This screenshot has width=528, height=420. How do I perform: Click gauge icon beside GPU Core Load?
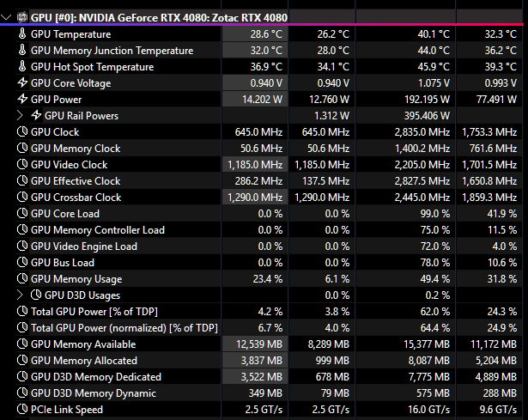click(x=22, y=213)
